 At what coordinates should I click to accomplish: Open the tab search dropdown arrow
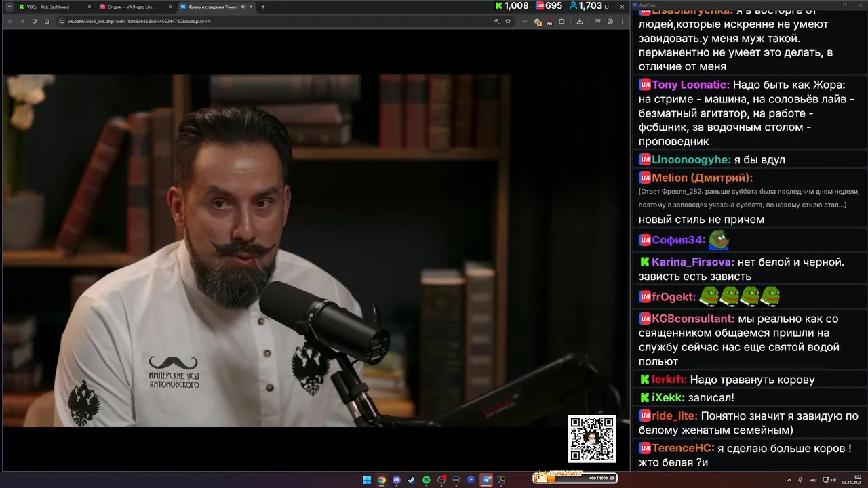pyautogui.click(x=9, y=7)
